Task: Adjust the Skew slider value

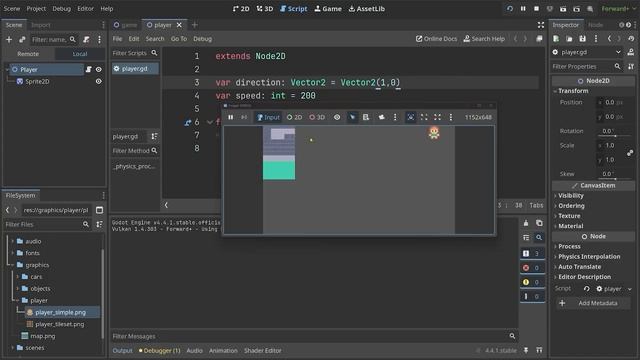Action: (x=615, y=178)
